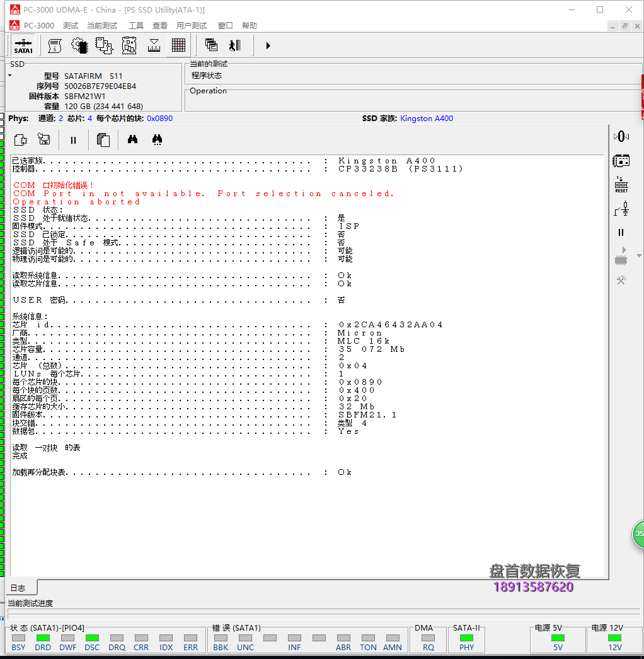Click the copy pages icon in log toolbar
Screen dimensions: 644x659
pyautogui.click(x=103, y=139)
